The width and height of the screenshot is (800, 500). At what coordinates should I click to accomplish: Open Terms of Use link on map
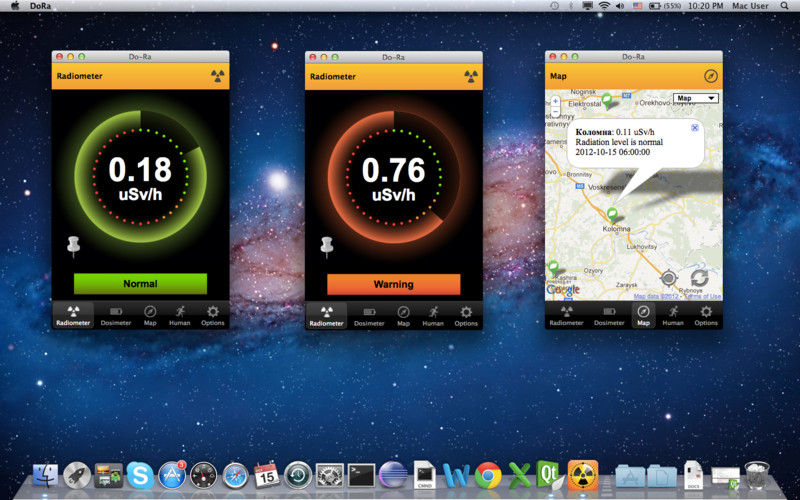(x=703, y=296)
